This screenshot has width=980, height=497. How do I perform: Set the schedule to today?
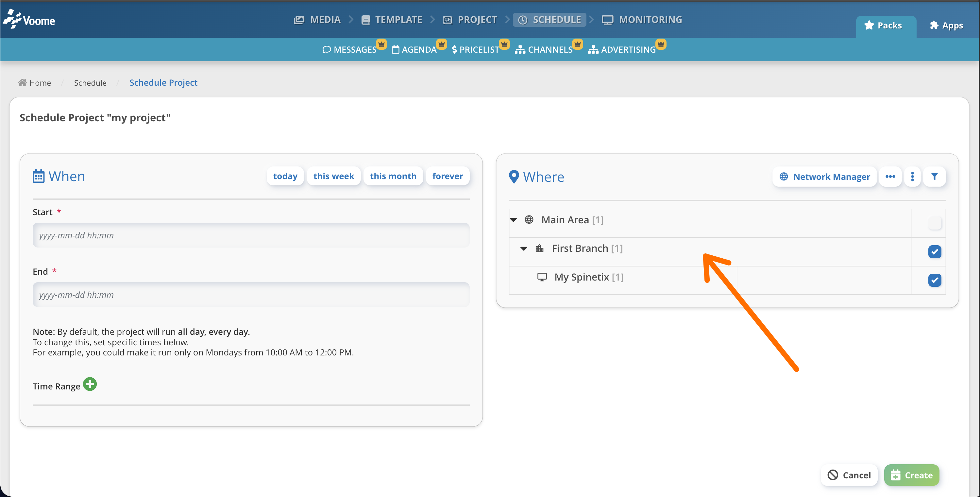coord(285,176)
